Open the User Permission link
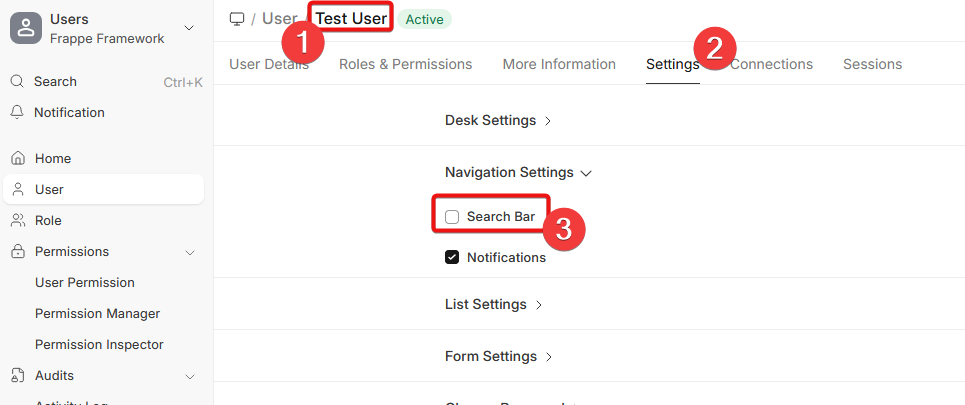The width and height of the screenshot is (965, 405). point(85,283)
